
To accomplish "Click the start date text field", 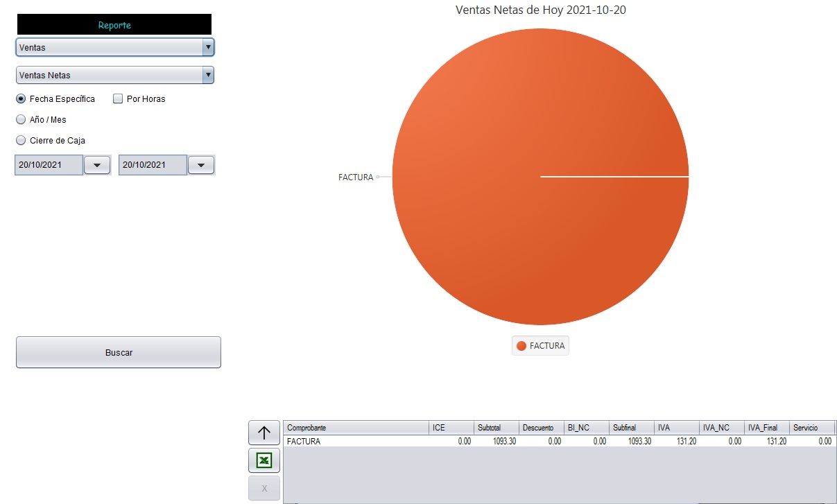I will [x=49, y=165].
